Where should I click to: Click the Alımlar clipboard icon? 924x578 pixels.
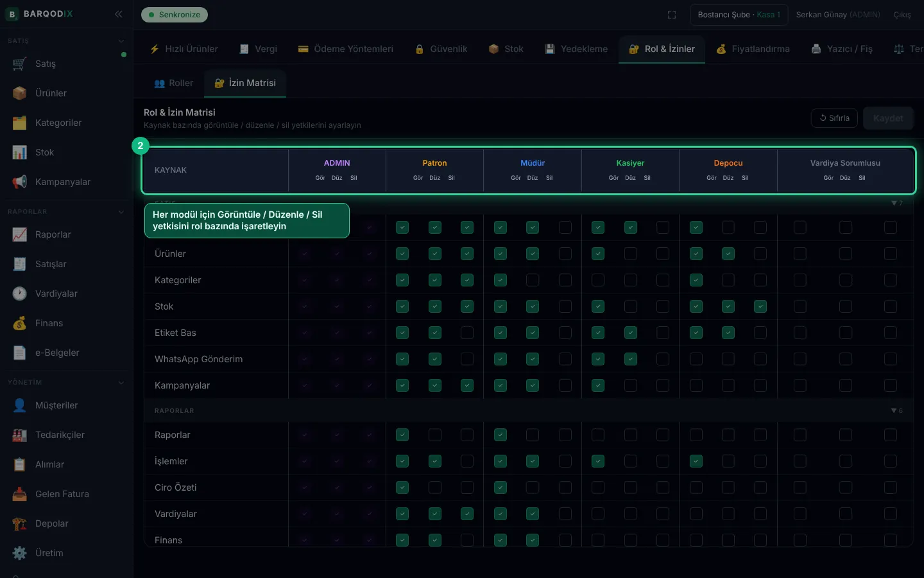[20, 464]
